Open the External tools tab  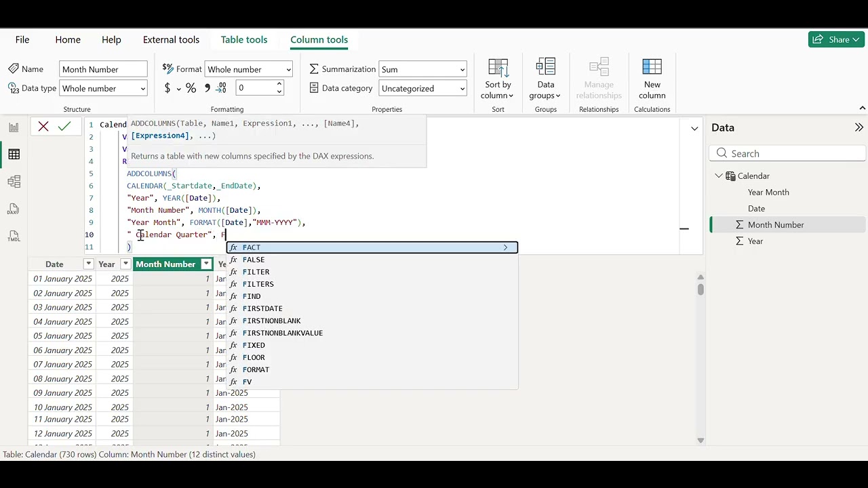click(171, 39)
